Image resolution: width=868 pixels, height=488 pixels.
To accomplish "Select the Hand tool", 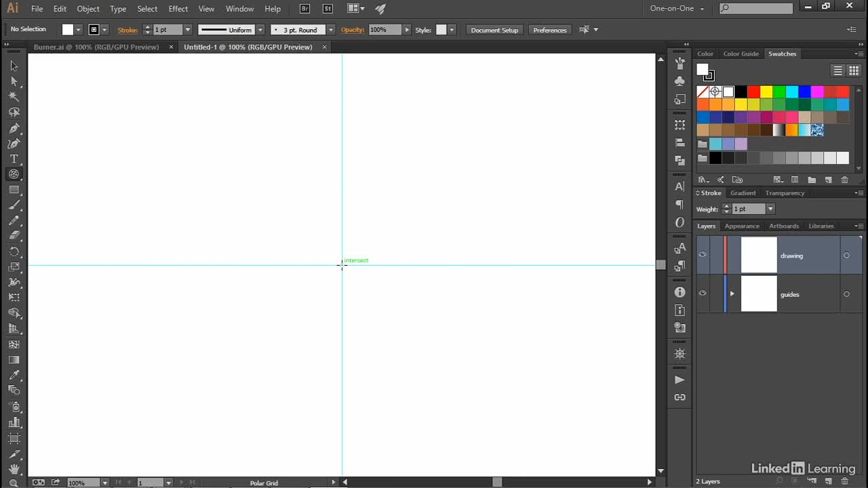I will coord(14,469).
